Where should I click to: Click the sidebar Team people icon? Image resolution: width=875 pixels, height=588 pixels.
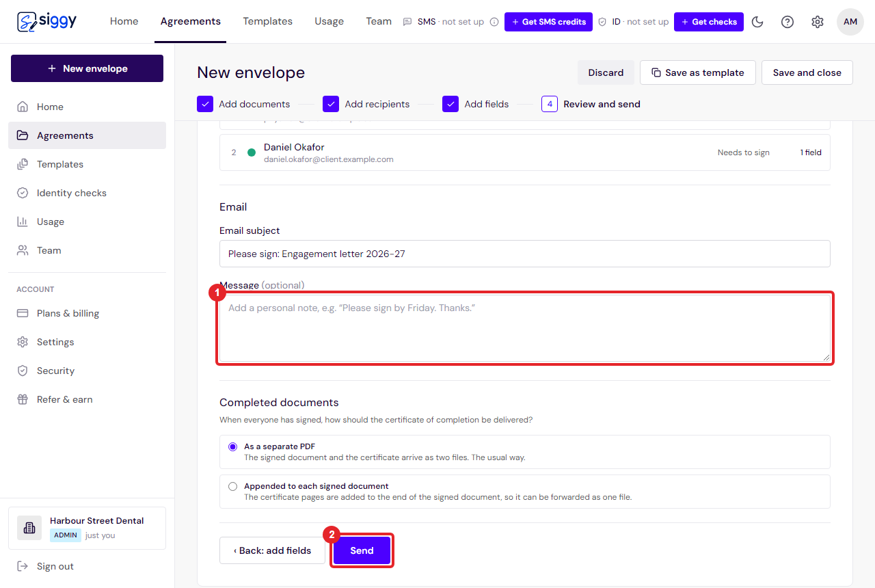coord(23,250)
